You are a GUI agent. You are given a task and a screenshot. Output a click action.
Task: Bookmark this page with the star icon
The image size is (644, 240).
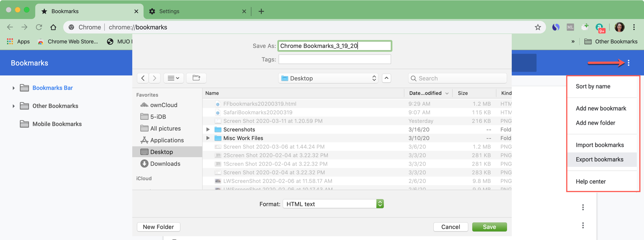click(x=538, y=27)
